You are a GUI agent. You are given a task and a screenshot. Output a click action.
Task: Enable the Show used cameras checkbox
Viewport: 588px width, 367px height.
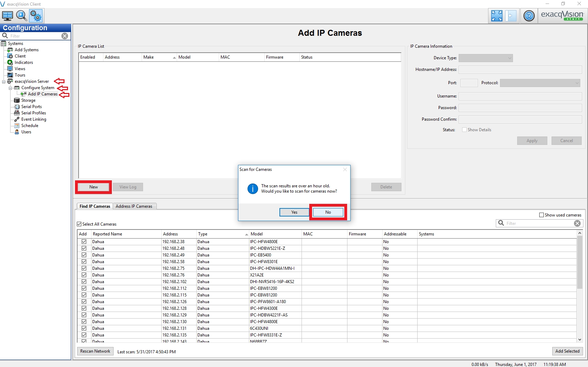(541, 215)
